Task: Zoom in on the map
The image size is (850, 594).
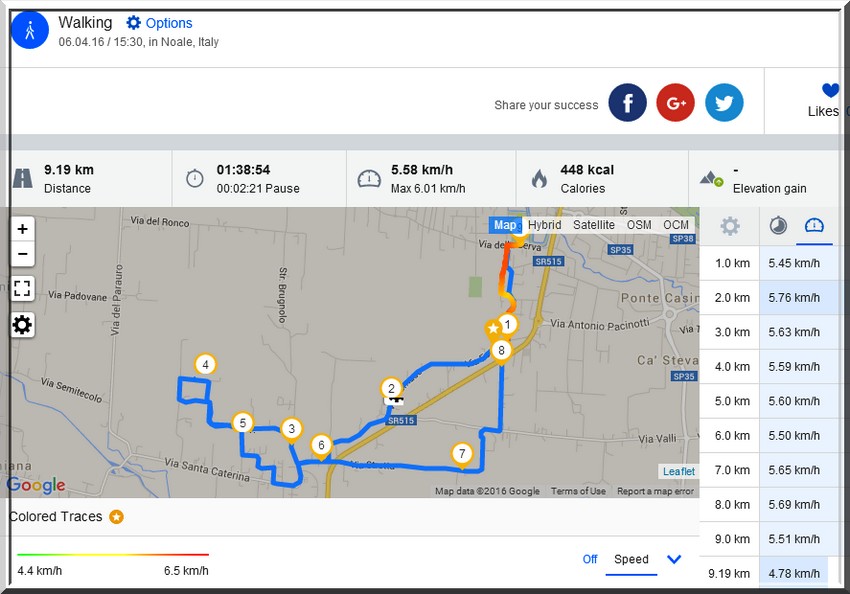Action: pyautogui.click(x=22, y=229)
